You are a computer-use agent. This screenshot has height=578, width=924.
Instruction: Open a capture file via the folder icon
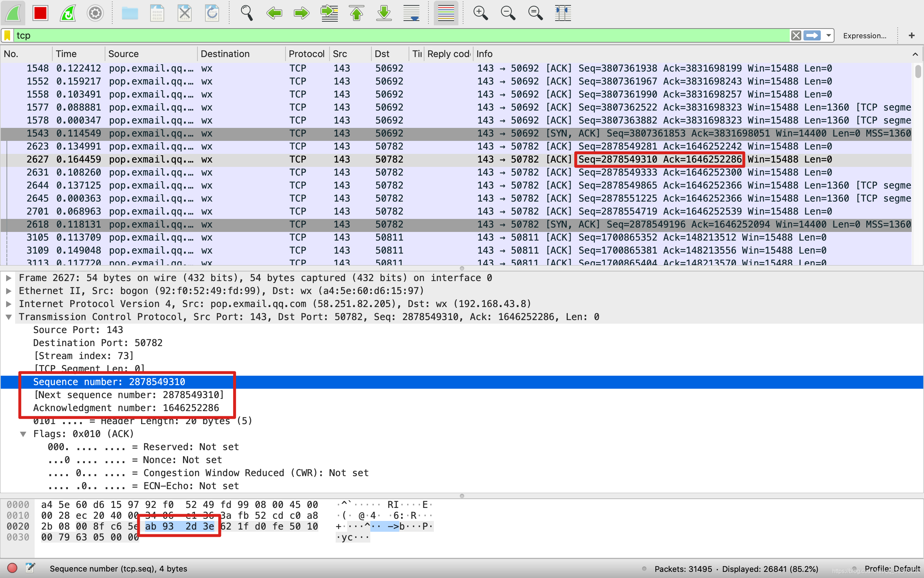pyautogui.click(x=130, y=13)
